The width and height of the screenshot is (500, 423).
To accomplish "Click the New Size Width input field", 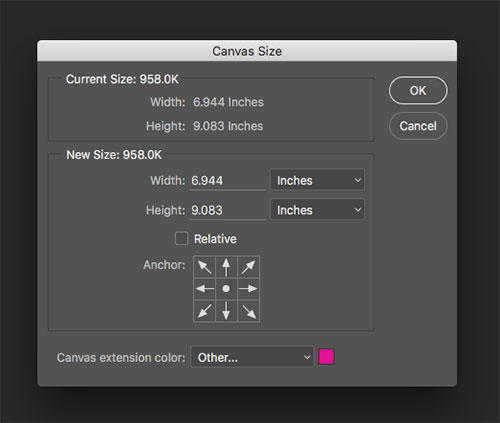I will (x=227, y=181).
